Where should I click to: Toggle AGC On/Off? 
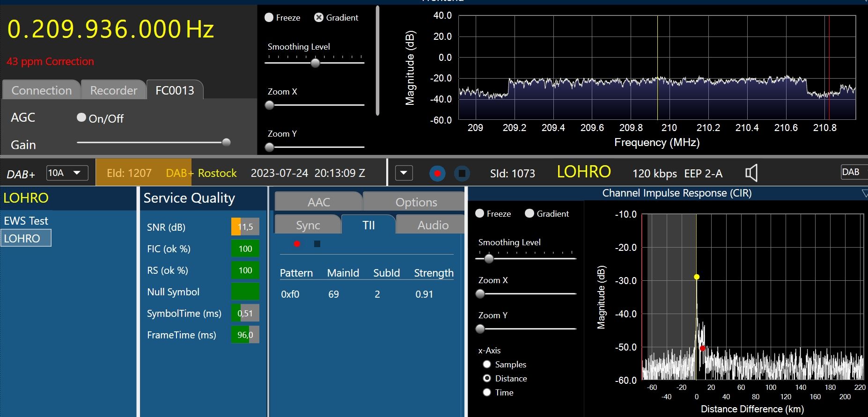pyautogui.click(x=81, y=118)
